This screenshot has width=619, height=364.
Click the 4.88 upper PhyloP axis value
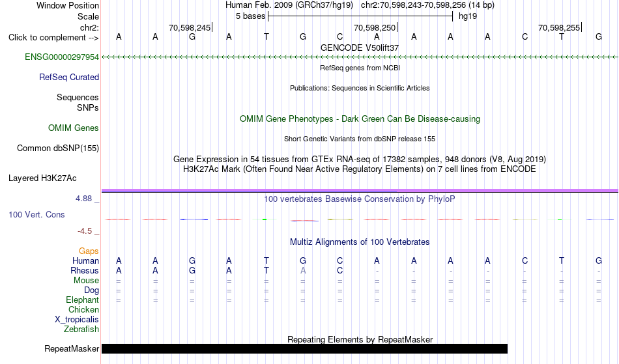click(83, 199)
